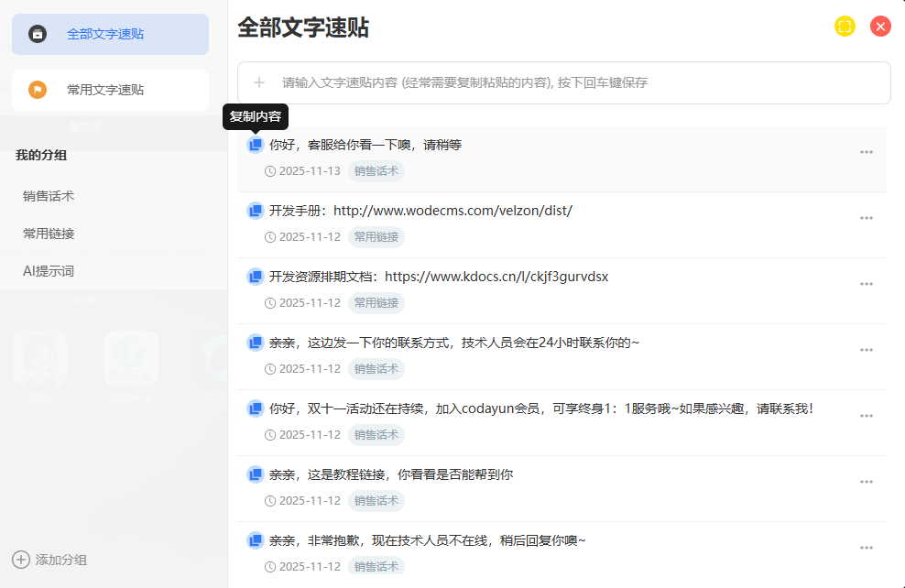
Task: Copy the 非常抱歉 snippet via its icon
Action: point(256,540)
